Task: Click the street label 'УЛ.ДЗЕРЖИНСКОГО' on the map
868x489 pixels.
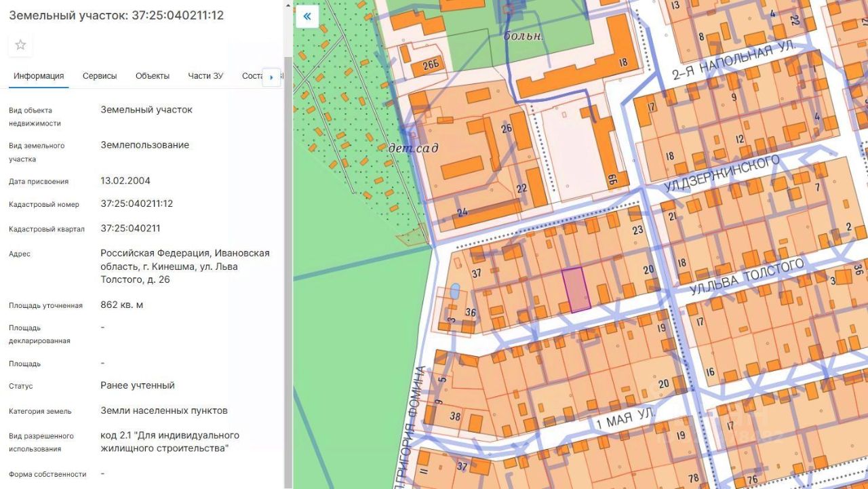Action: click(721, 173)
